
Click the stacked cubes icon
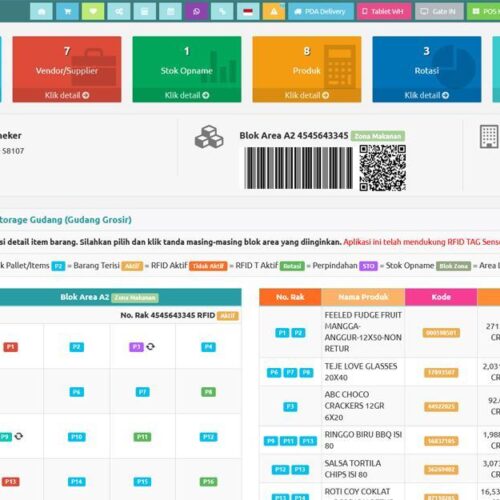(209, 137)
